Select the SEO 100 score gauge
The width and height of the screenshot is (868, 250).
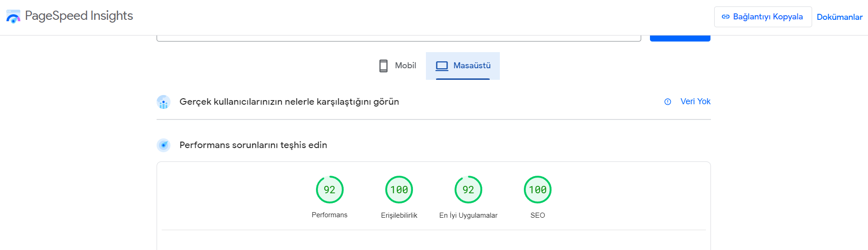[538, 190]
